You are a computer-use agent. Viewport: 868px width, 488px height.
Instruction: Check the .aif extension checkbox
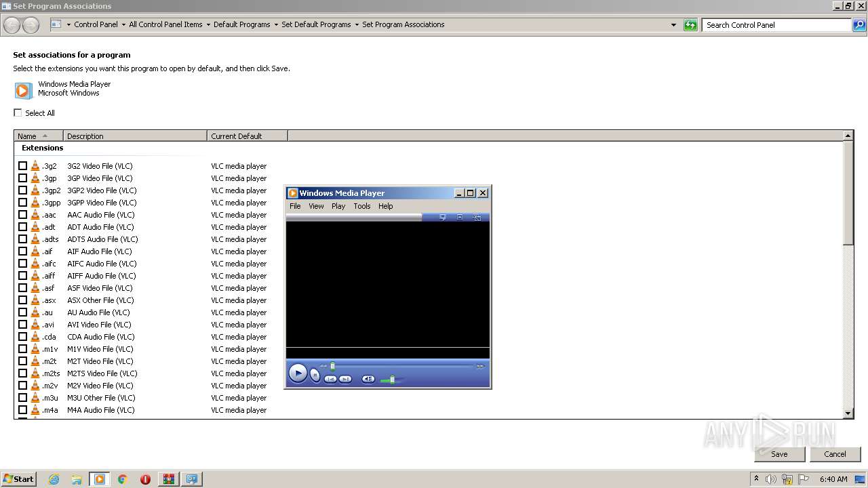22,251
